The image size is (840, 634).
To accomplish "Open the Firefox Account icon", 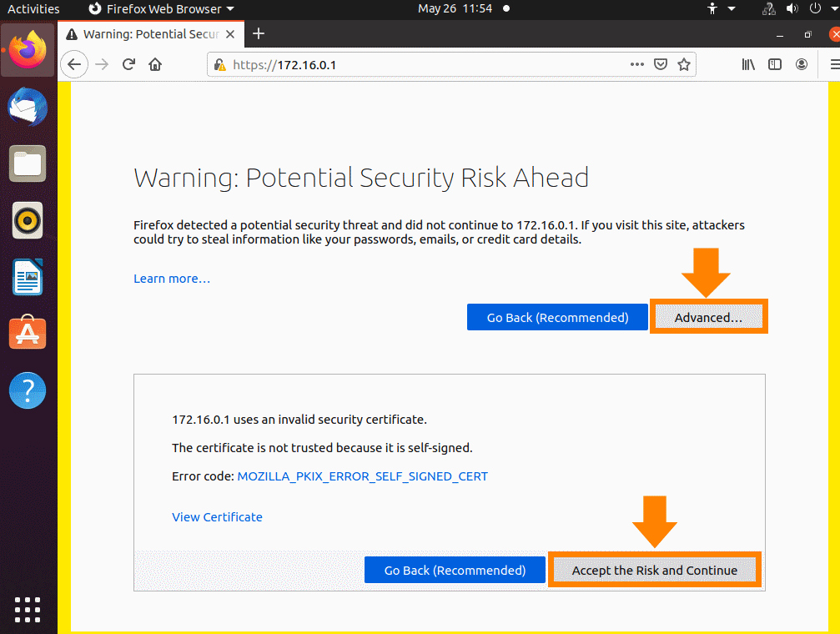I will tap(802, 64).
